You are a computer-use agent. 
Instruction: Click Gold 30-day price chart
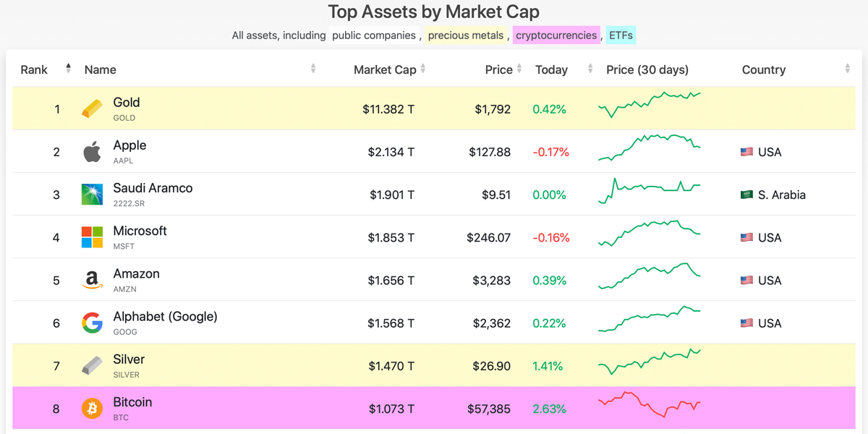[x=650, y=104]
